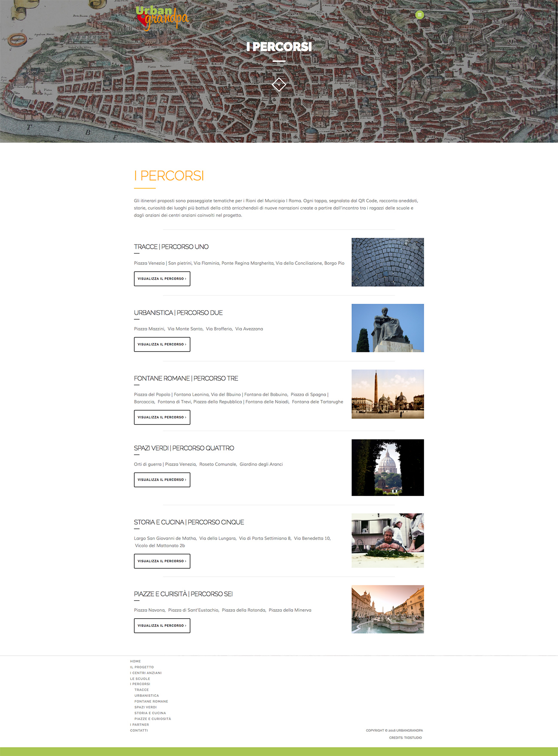Click the Urban Grandpa logo
Screen dimensions: 558x756
tap(162, 18)
